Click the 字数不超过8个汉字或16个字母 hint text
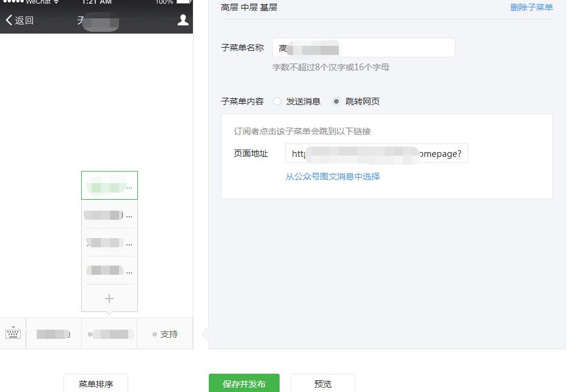583x392 pixels. coord(330,67)
